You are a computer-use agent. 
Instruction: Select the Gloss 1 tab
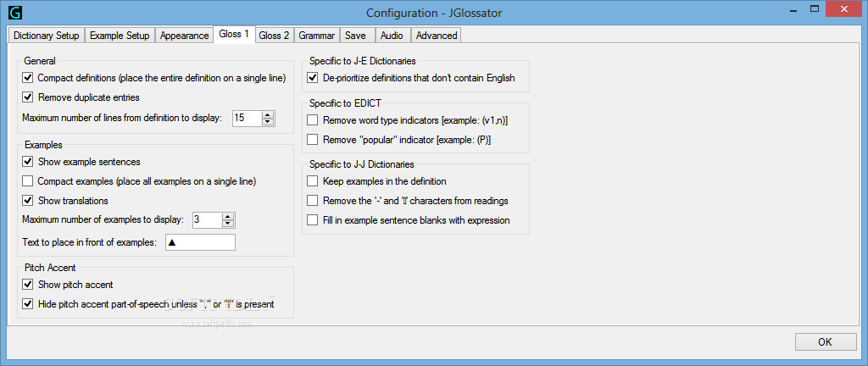[234, 34]
